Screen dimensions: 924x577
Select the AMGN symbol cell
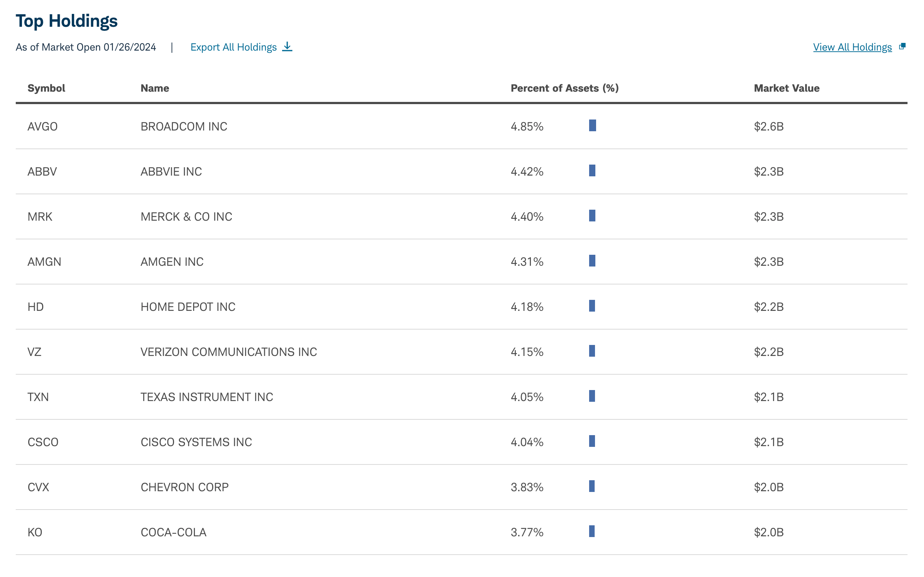click(x=44, y=262)
